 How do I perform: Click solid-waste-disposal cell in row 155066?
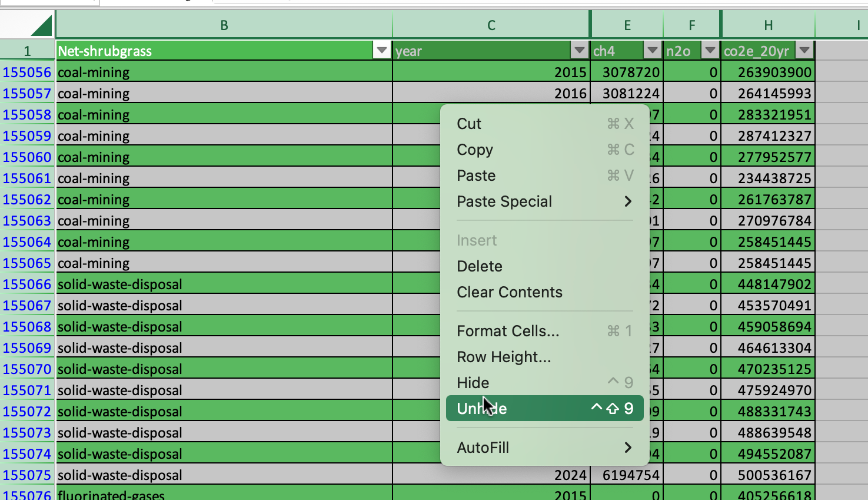[x=224, y=284]
